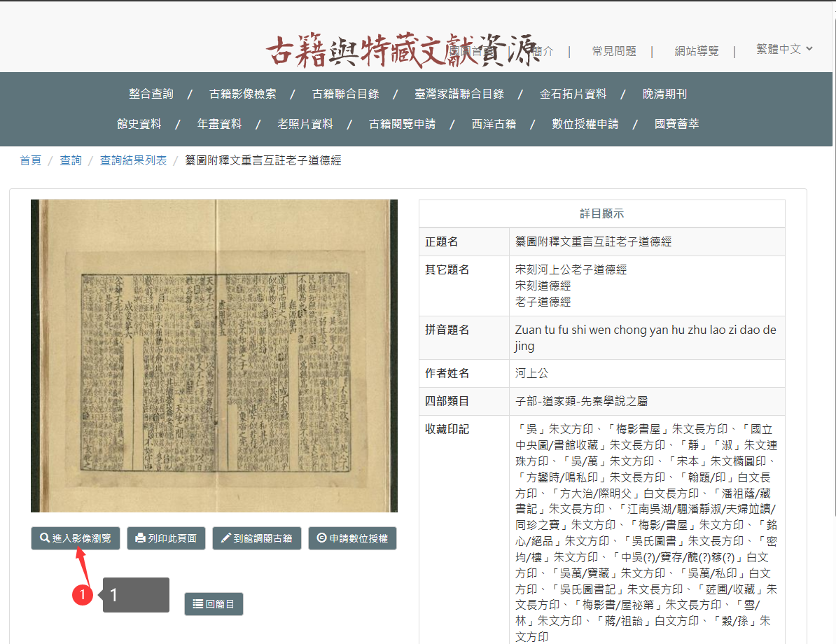Image resolution: width=836 pixels, height=644 pixels.
Task: Navigate to 西洋古籍
Action: (x=494, y=124)
